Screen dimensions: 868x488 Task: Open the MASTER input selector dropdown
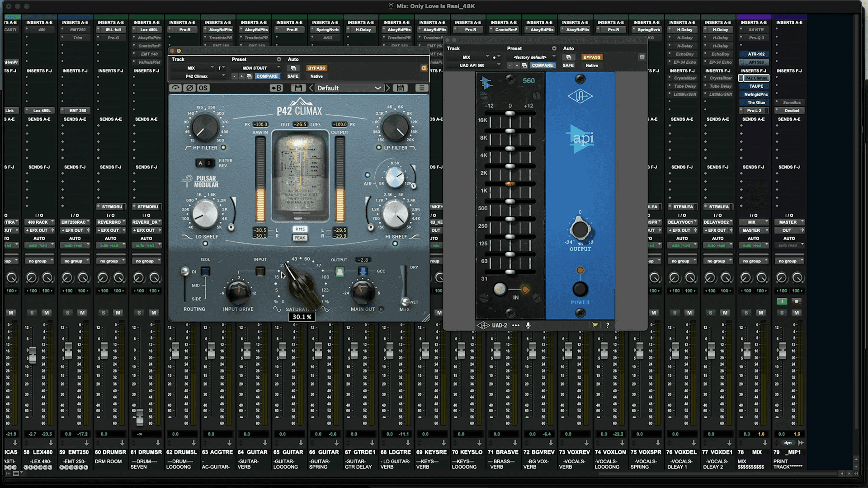coord(789,222)
